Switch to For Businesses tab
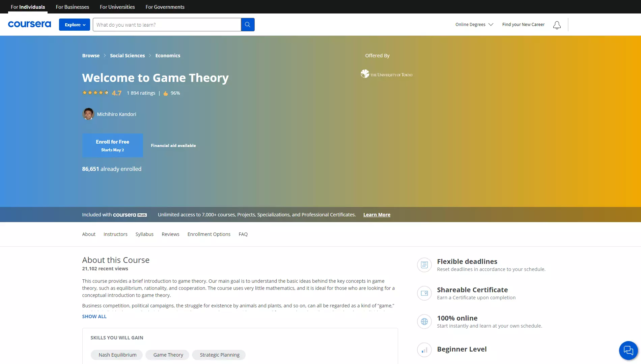The image size is (641, 364). tap(73, 7)
